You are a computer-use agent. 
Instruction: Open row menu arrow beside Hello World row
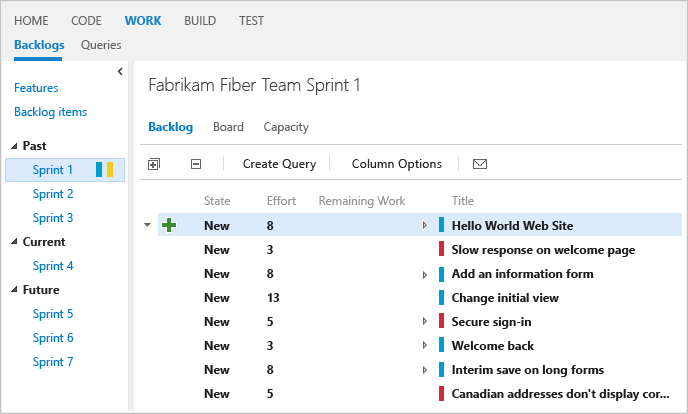(x=147, y=225)
